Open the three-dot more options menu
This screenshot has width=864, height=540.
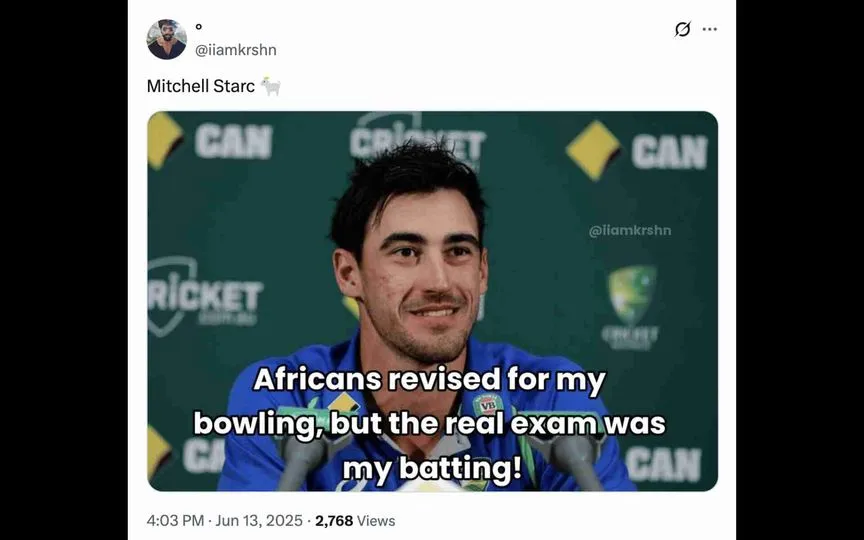[710, 29]
